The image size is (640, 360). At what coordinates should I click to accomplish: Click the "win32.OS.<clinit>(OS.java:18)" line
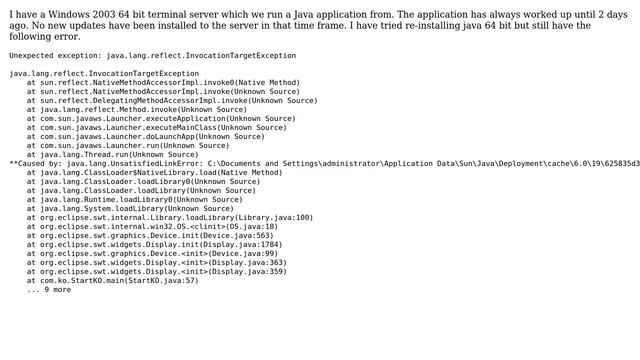[152, 227]
